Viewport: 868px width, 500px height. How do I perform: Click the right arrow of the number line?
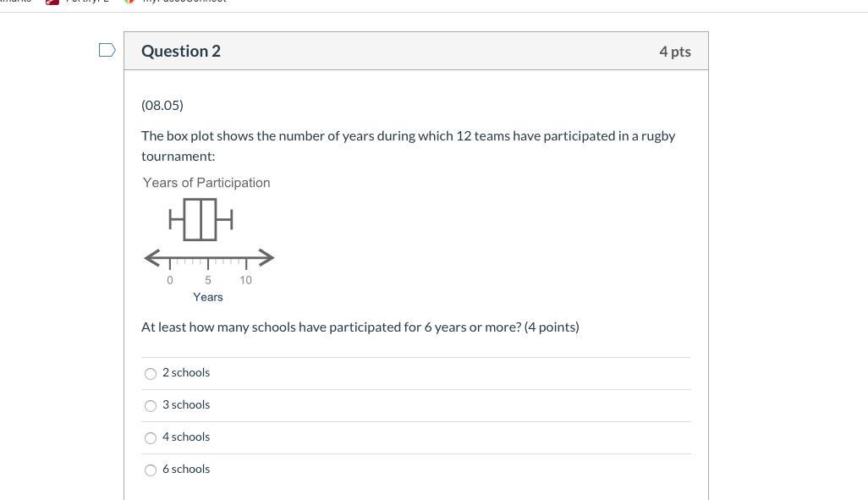[267, 257]
